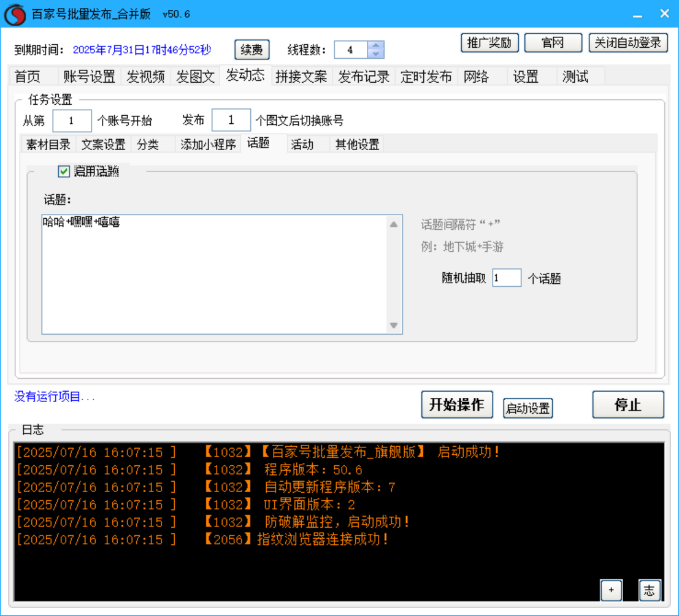
Task: Open the 添加小程序 sub-tab
Action: click(x=209, y=145)
